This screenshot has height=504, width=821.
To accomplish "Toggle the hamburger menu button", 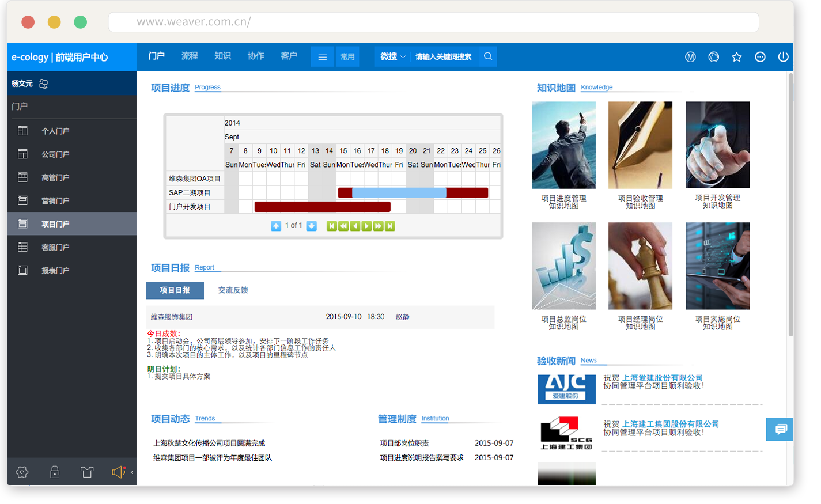I will 323,57.
